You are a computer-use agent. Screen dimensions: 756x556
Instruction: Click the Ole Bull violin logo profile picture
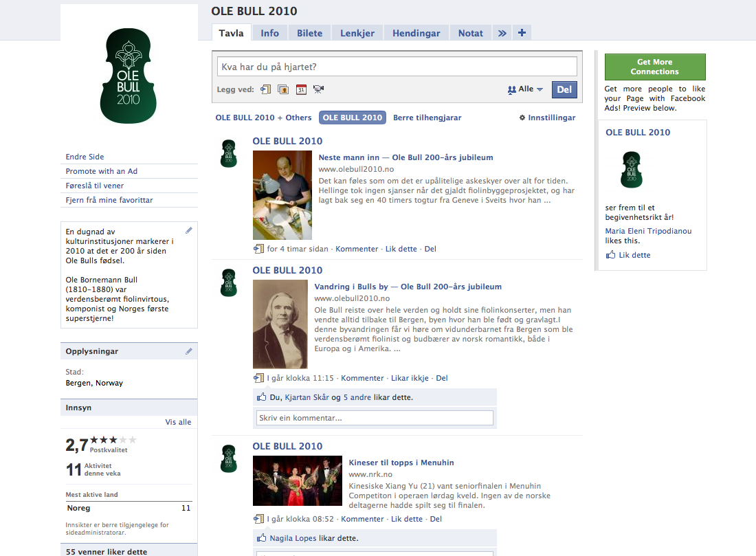129,76
